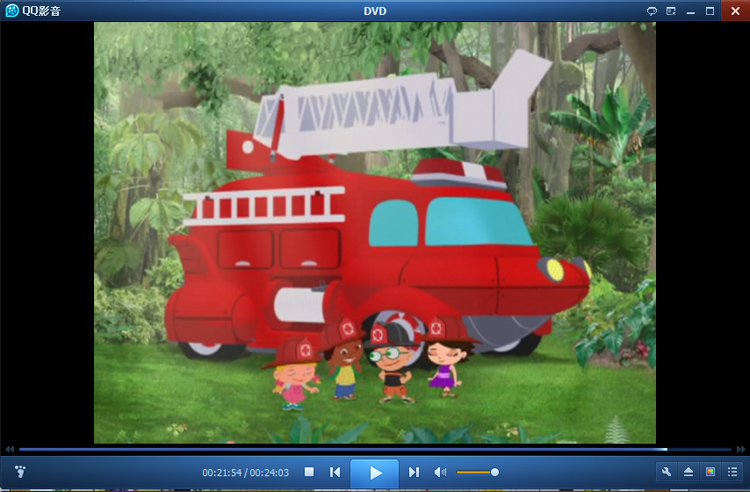Stop the video playback
Screen dimensions: 750x492
309,472
